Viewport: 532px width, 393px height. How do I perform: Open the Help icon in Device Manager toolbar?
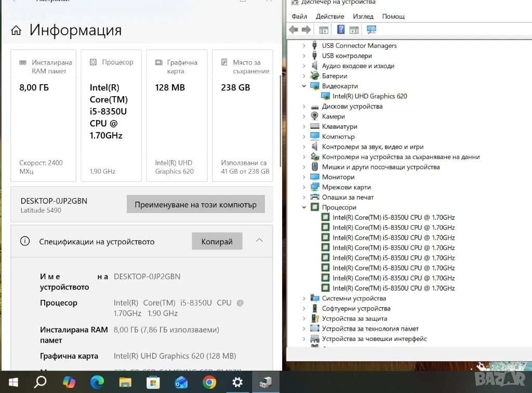click(341, 30)
